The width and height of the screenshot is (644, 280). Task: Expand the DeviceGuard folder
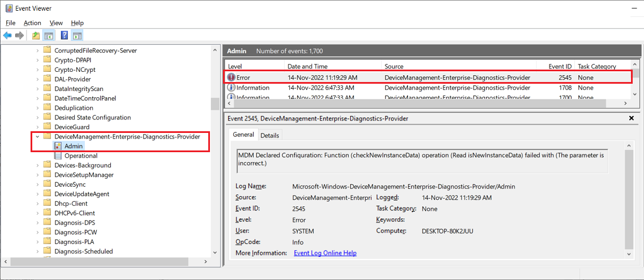(x=38, y=127)
